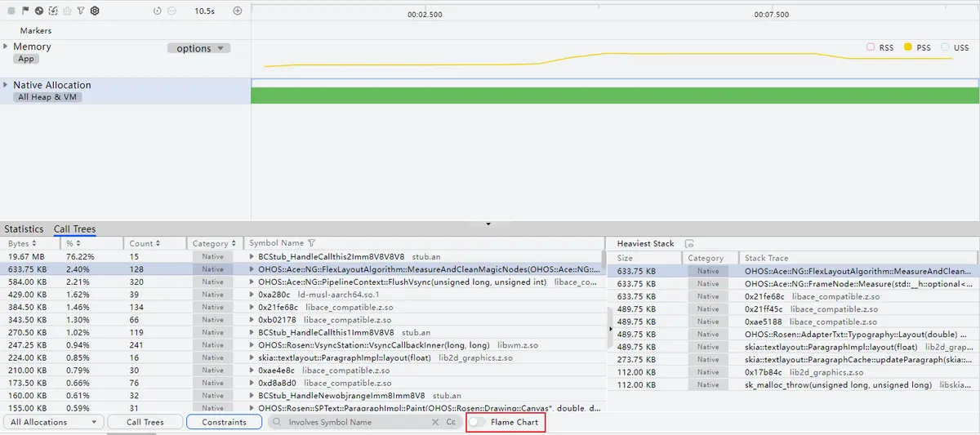Sort by the Count column header
Image resolution: width=980 pixels, height=435 pixels.
[155, 243]
